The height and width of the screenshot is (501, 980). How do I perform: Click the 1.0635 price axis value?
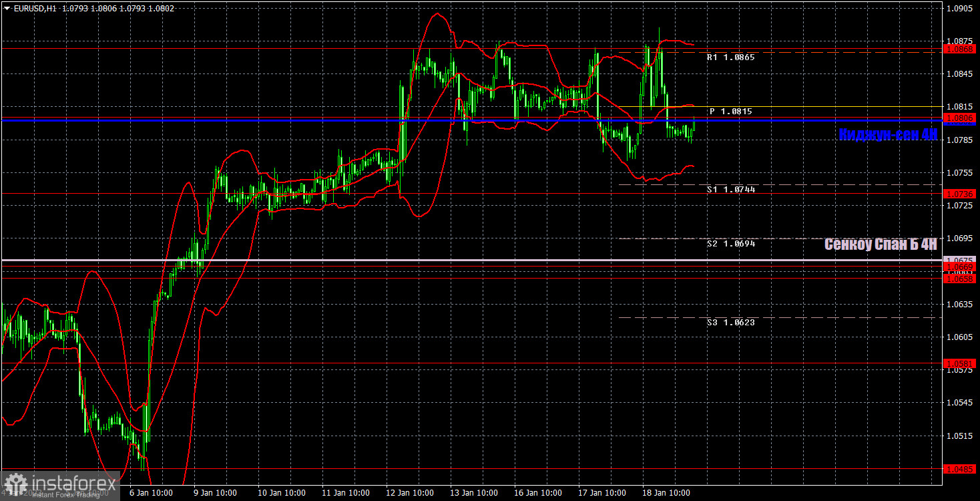[960, 305]
